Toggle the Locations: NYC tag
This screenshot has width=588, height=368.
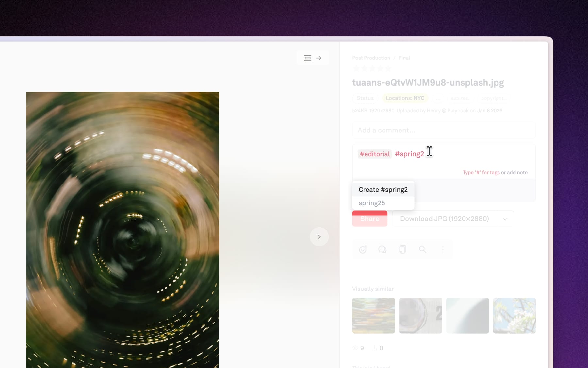point(405,98)
